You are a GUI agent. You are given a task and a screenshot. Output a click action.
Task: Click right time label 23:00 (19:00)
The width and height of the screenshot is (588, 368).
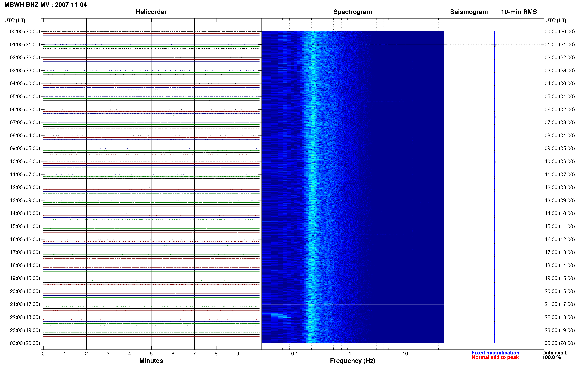coord(560,330)
